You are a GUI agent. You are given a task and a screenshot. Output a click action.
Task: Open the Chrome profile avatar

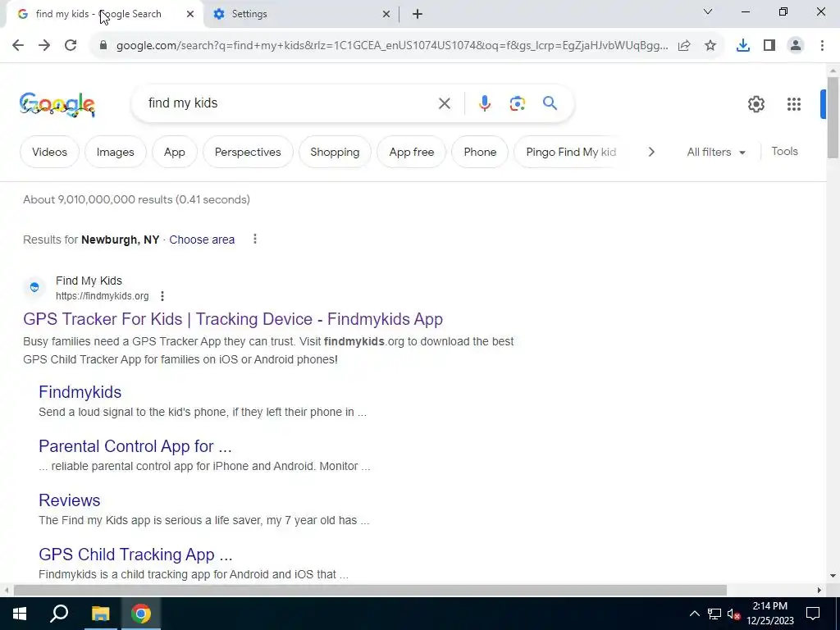796,46
